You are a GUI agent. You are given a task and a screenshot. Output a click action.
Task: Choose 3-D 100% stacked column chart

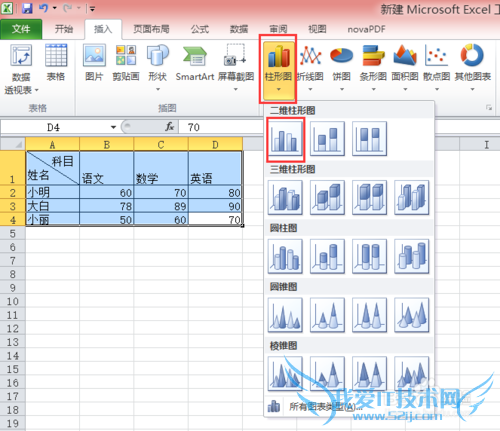369,197
